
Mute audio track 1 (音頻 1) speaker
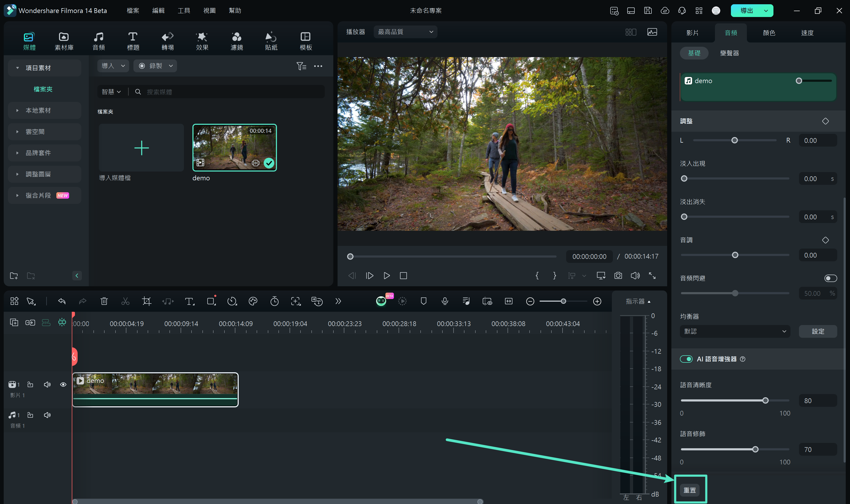pyautogui.click(x=47, y=415)
